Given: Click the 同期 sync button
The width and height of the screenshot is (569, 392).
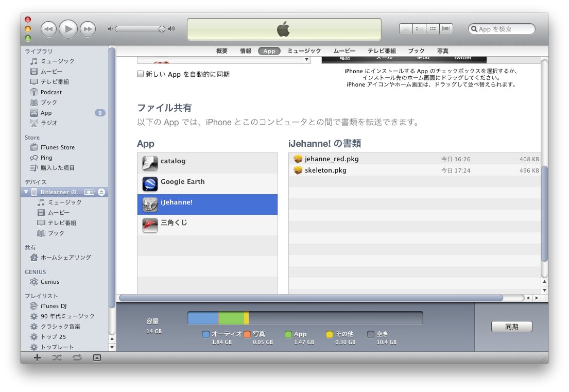Looking at the screenshot, I should pyautogui.click(x=512, y=327).
